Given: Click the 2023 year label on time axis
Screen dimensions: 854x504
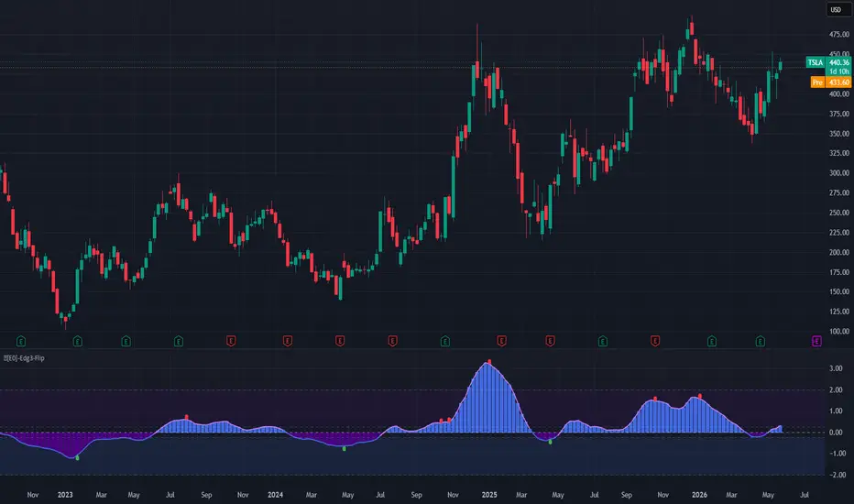Looking at the screenshot, I should click(x=65, y=495).
